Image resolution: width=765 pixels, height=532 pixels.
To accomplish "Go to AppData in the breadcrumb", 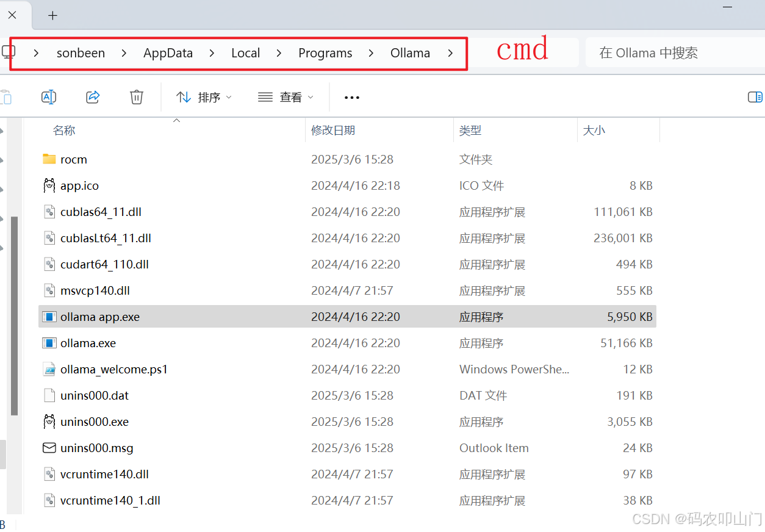I will coord(168,53).
